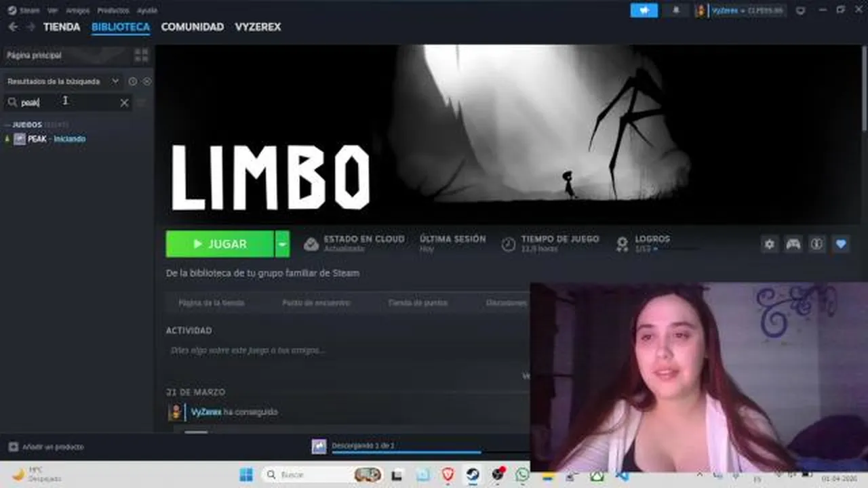Open the Windows Start menu
Viewport: 868px width, 488px height.
(x=245, y=474)
